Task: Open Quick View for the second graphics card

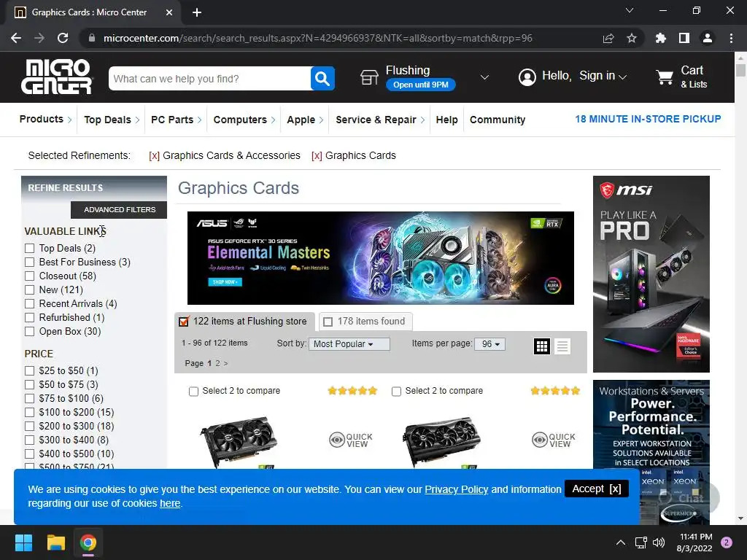Action: coord(554,440)
